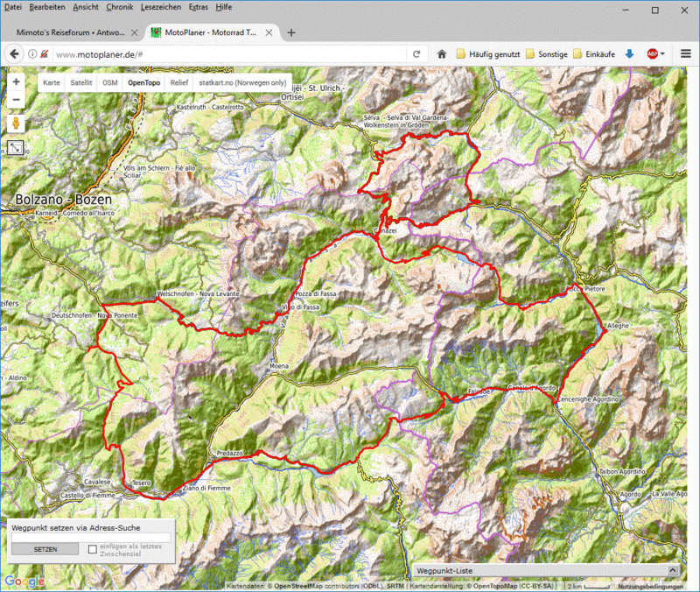Click the home icon in the toolbar
This screenshot has height=592, width=700.
click(442, 53)
